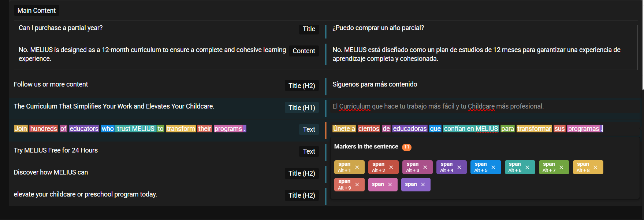The image size is (644, 220).
Task: Click the "Markers in the sentence" heading
Action: pyautogui.click(x=366, y=147)
